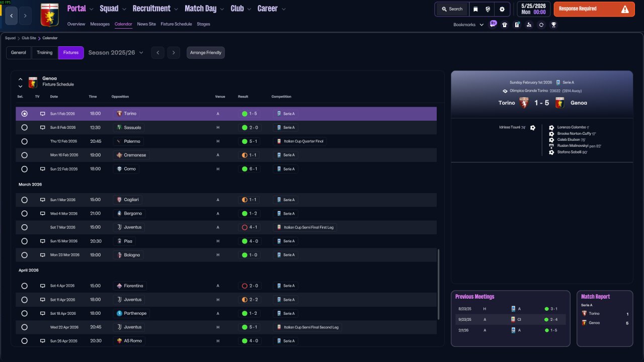Open the scouting search bookmark icon

529,25
